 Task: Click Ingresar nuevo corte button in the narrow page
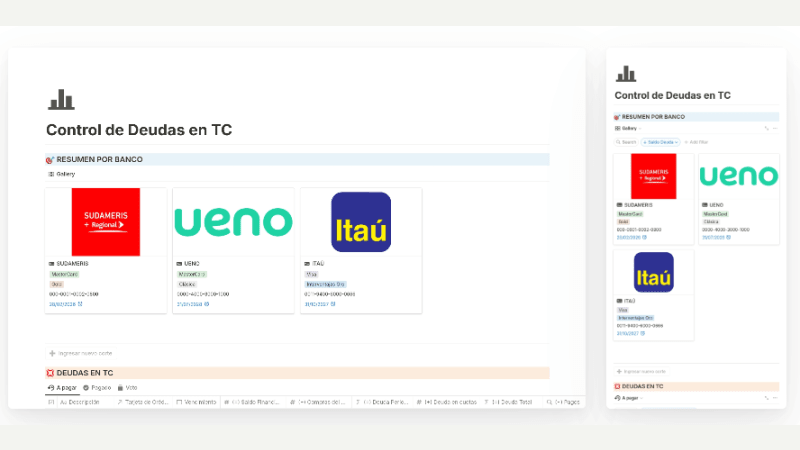click(641, 372)
